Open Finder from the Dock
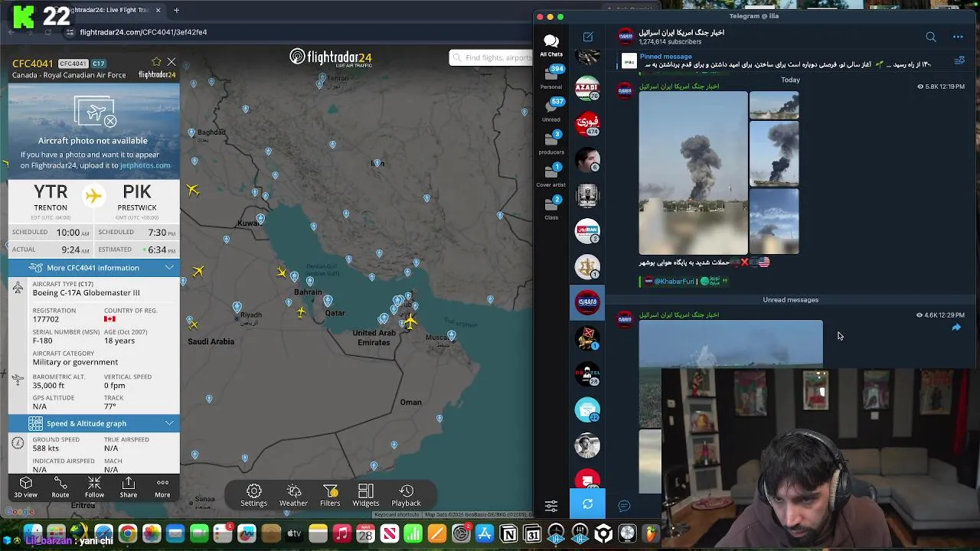980x551 pixels. click(32, 533)
